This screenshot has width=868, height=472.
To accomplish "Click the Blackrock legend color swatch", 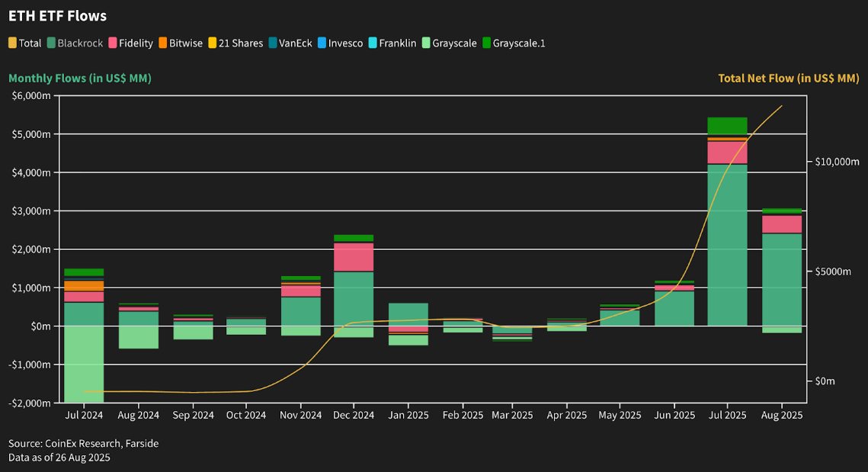I will click(x=51, y=43).
